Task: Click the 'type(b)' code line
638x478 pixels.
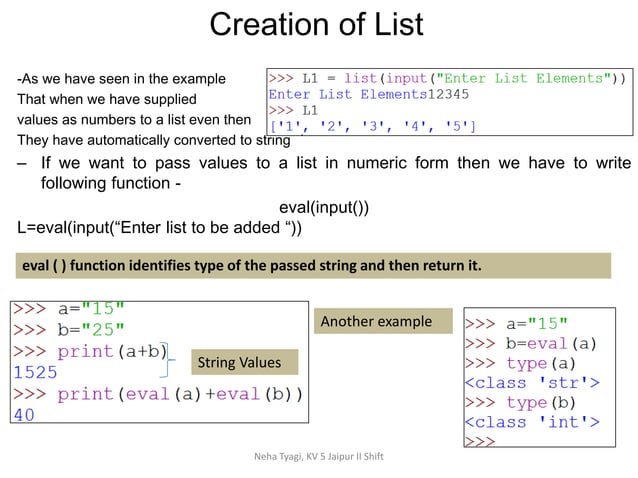Action: [x=521, y=403]
